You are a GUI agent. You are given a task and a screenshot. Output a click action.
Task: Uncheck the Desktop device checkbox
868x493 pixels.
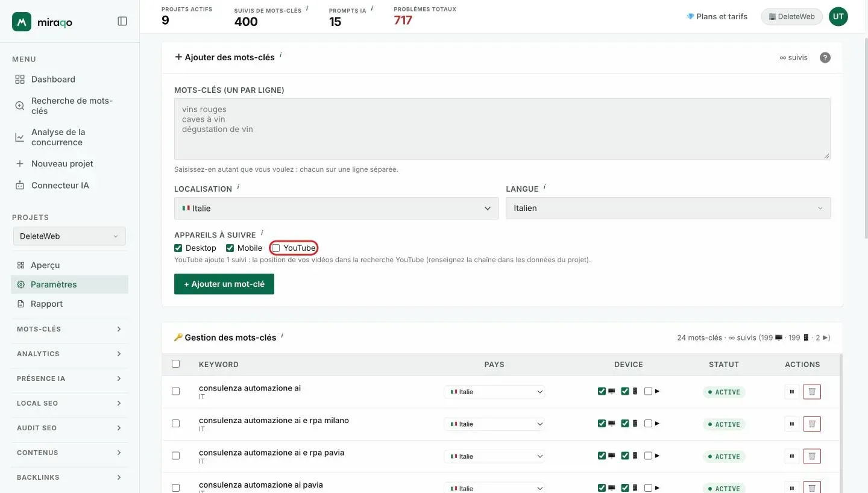tap(178, 248)
